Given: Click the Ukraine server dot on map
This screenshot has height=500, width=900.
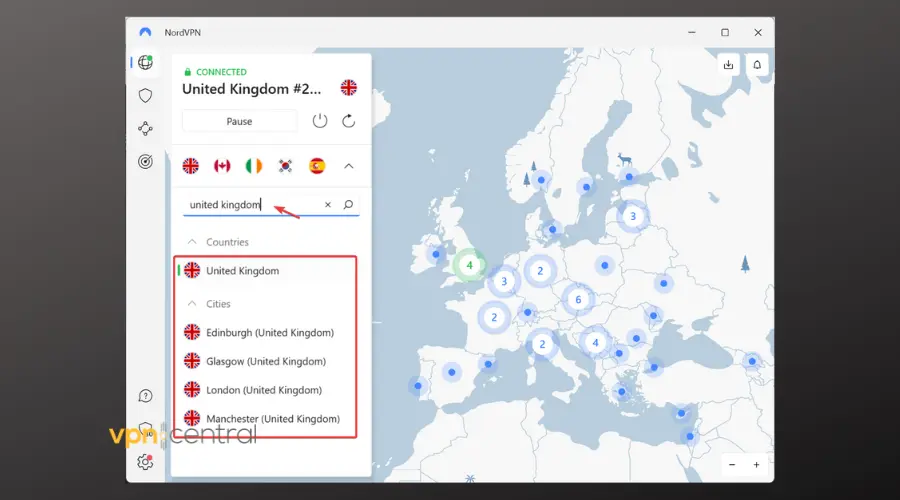Looking at the screenshot, I should [x=664, y=283].
